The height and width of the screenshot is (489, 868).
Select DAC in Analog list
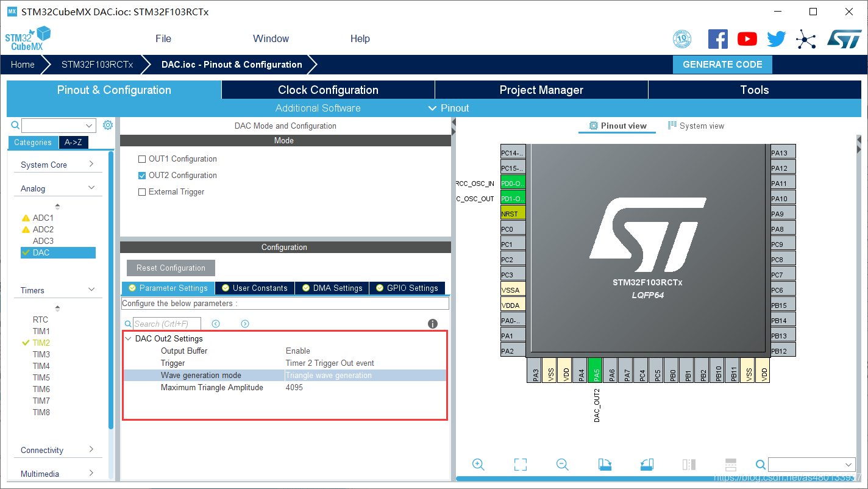(58, 252)
